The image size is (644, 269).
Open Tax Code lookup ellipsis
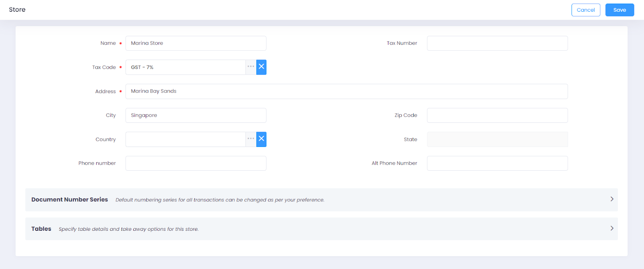click(251, 67)
